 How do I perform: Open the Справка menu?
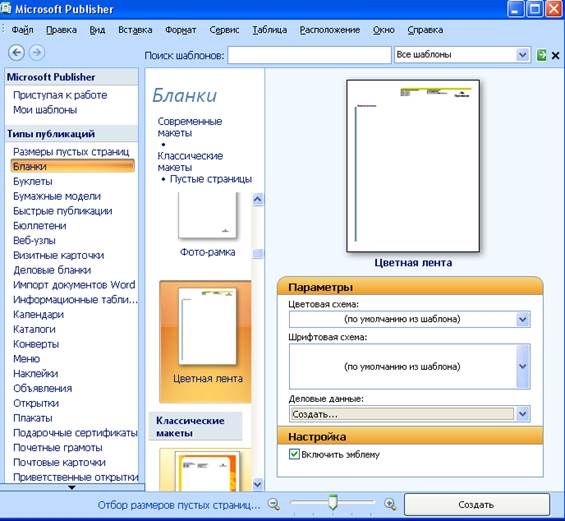(425, 30)
